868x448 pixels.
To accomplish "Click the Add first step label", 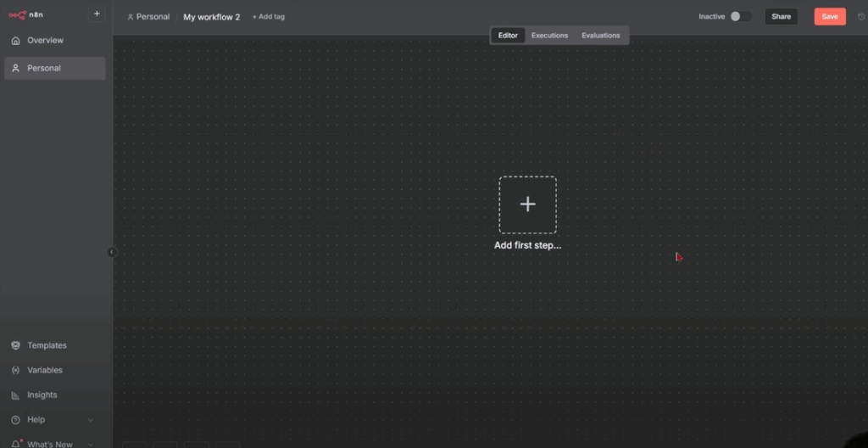I will (527, 245).
